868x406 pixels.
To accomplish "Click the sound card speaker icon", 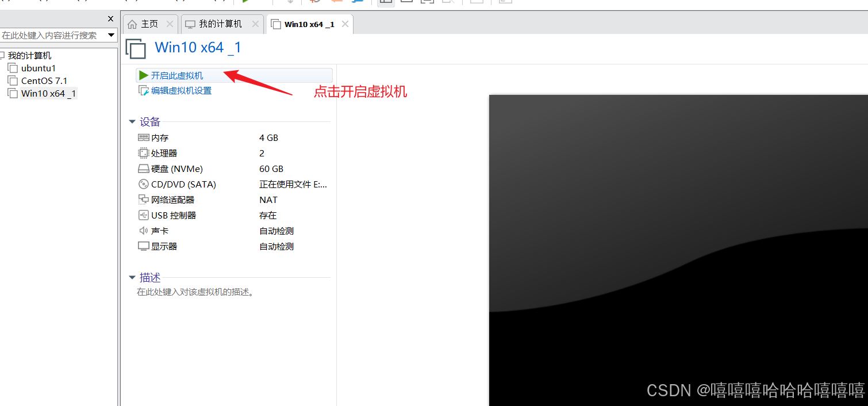I will [144, 231].
